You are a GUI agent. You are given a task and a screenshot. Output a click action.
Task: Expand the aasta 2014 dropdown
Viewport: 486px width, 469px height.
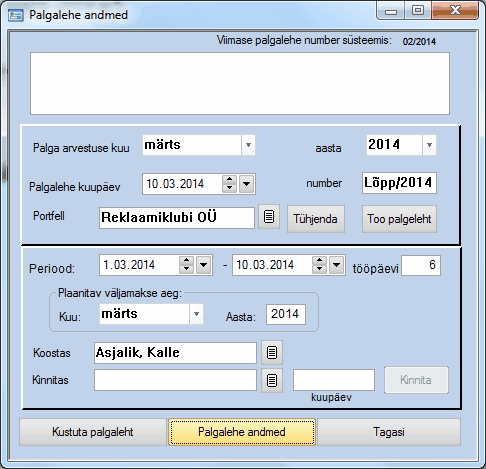pos(429,145)
